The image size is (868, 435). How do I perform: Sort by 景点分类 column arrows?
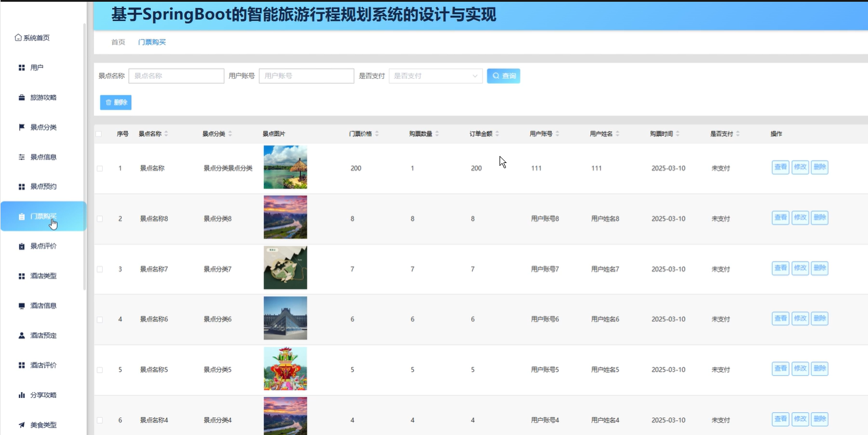[x=230, y=134]
